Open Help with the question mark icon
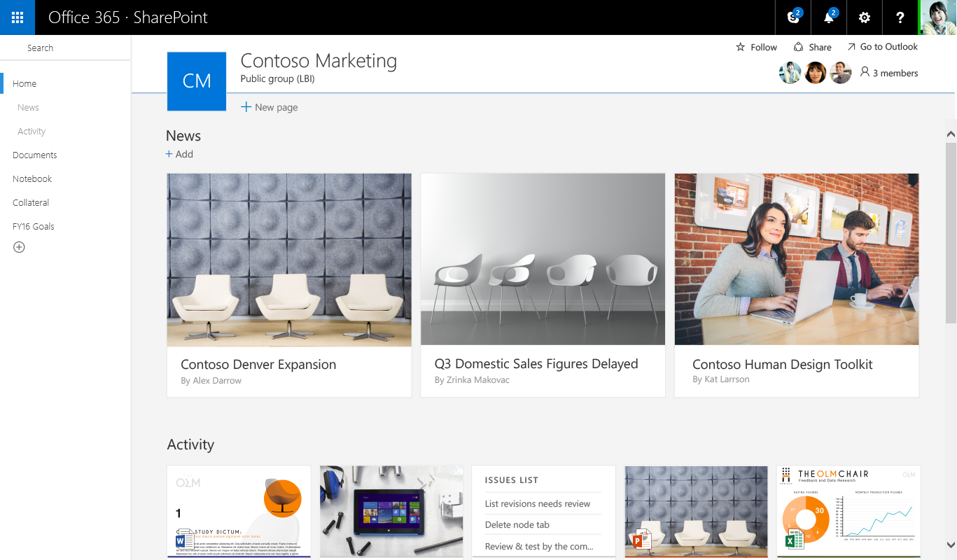This screenshot has height=560, width=957. pos(900,17)
